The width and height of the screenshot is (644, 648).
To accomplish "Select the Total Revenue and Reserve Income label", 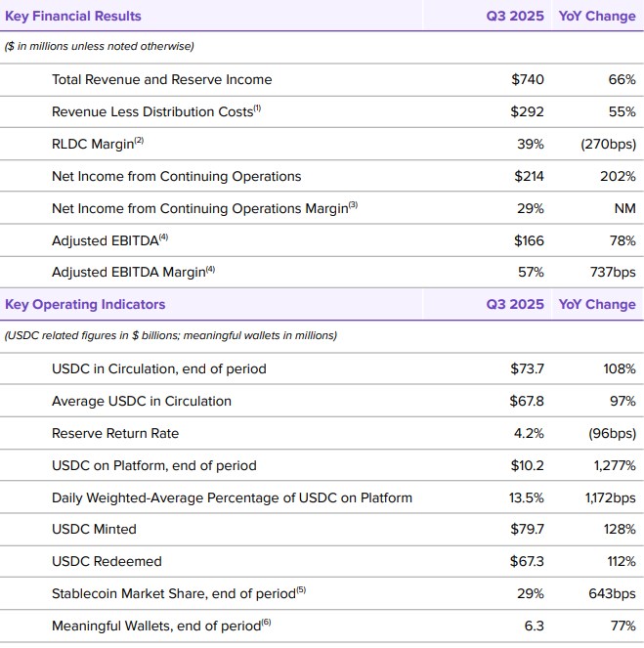I will pos(161,79).
